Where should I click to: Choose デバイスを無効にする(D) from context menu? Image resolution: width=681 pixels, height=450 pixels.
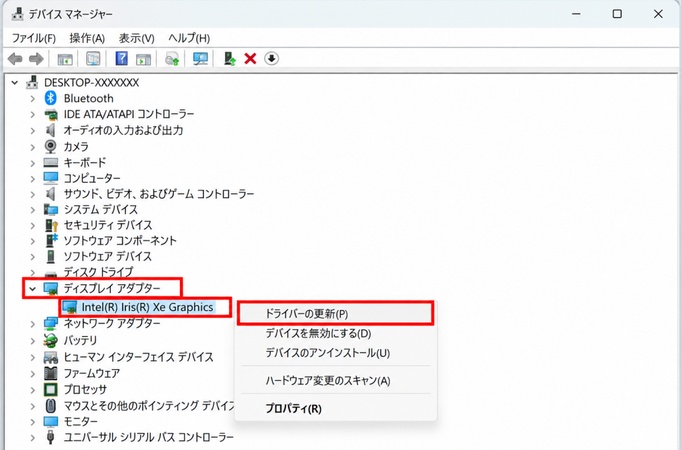coord(335,334)
